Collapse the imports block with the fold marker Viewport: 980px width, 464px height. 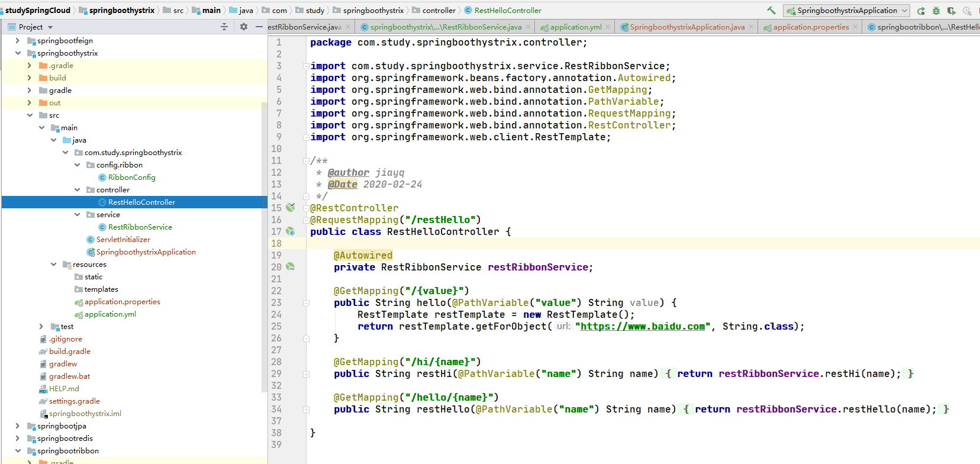tap(306, 66)
